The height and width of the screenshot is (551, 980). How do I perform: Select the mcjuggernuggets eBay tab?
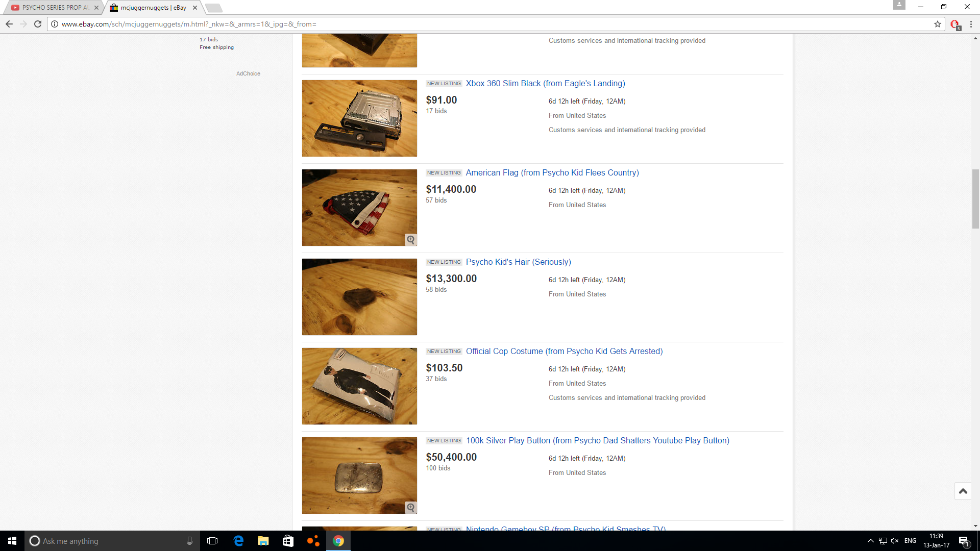click(x=153, y=8)
